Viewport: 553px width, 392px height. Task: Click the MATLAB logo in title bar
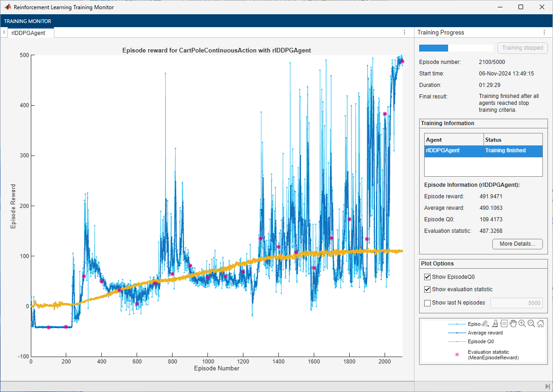point(8,7)
